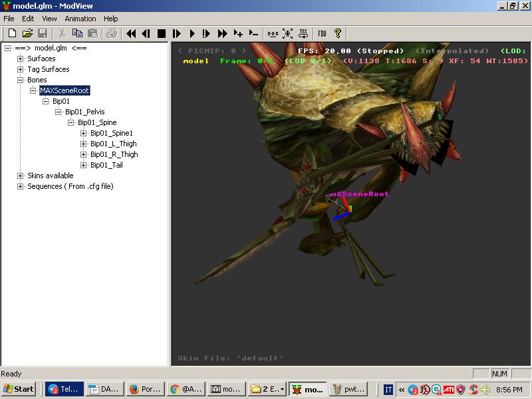Decrease animation speed with minus icon

coord(253,33)
